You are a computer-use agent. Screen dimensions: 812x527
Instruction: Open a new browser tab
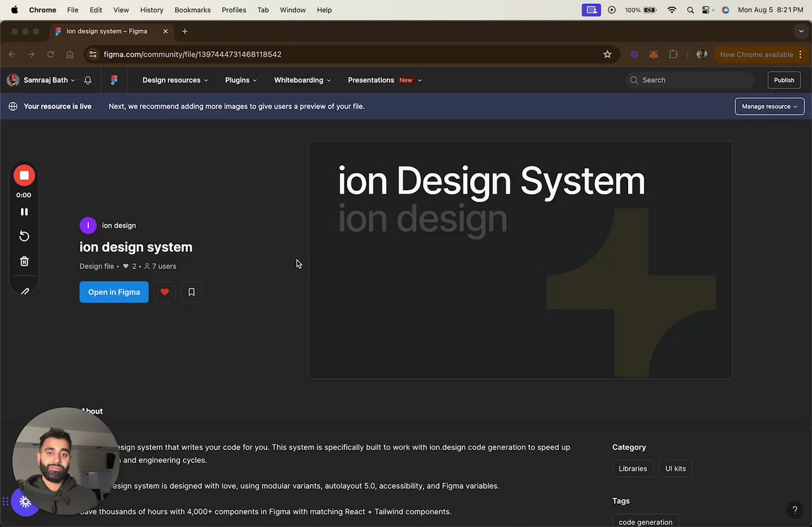pos(185,31)
